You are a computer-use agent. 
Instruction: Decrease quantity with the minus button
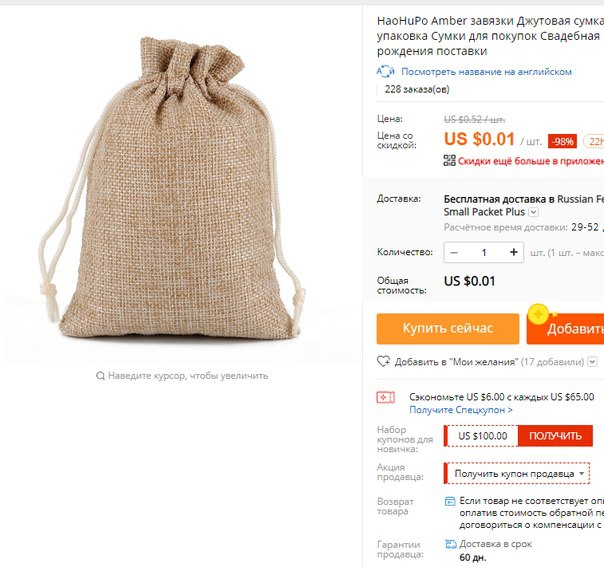click(454, 253)
